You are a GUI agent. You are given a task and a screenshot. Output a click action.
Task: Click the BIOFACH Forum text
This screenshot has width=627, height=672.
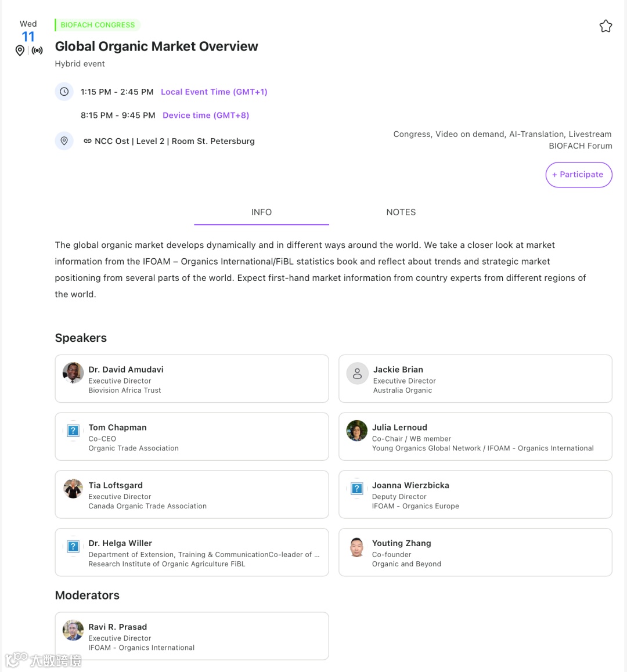[580, 146]
